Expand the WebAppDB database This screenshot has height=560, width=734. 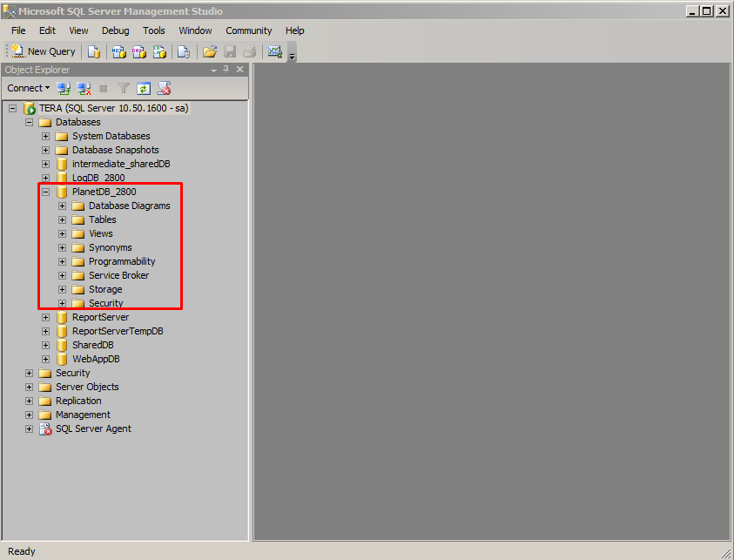tap(45, 359)
